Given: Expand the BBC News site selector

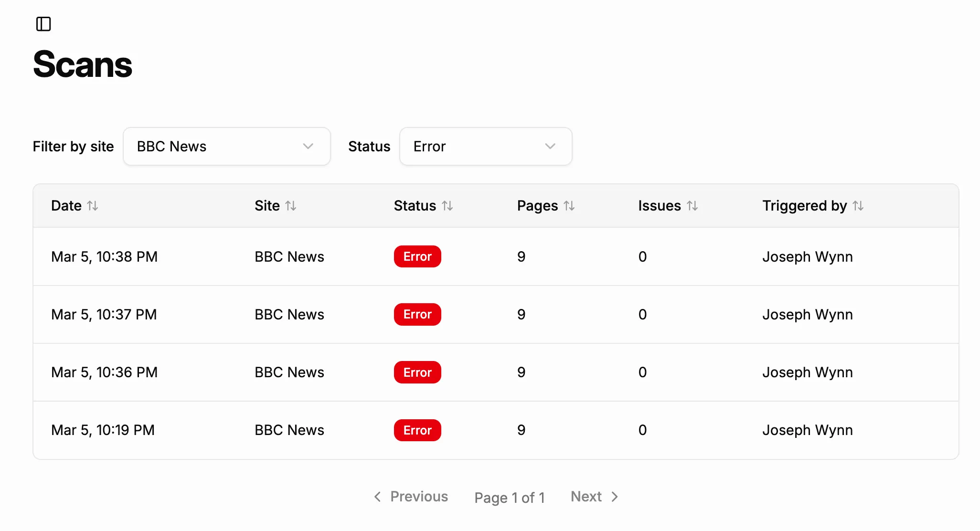Looking at the screenshot, I should pyautogui.click(x=226, y=146).
